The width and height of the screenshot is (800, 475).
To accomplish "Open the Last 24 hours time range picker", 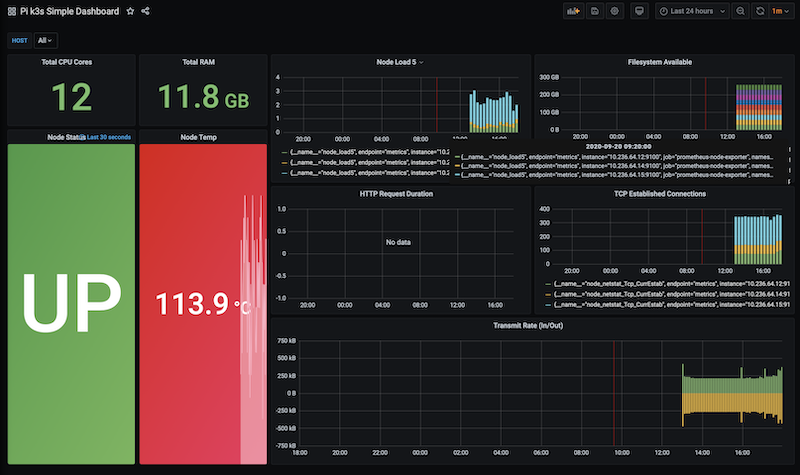I will point(692,11).
